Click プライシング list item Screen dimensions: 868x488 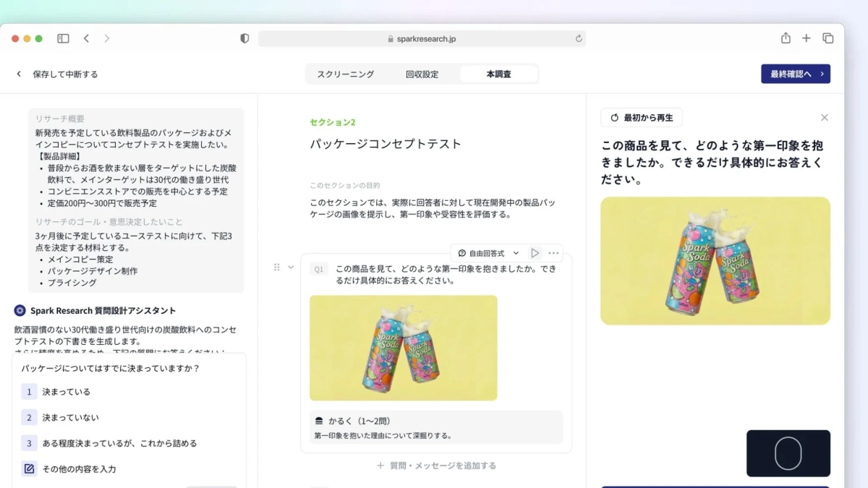(x=72, y=283)
